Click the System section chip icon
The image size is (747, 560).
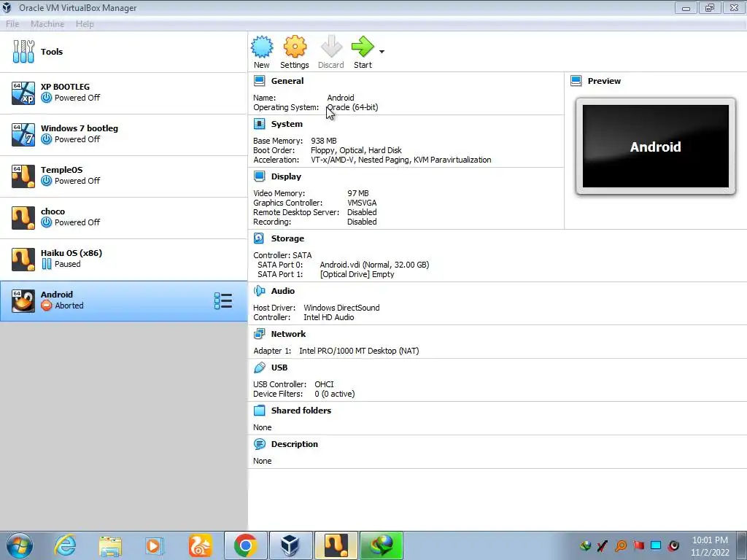point(259,124)
